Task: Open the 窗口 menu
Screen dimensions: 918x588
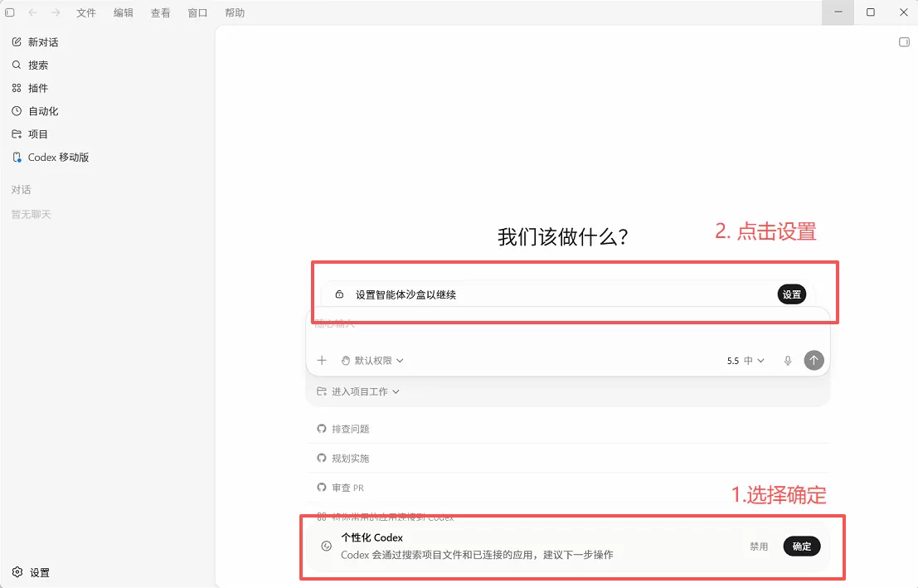Action: coord(197,13)
